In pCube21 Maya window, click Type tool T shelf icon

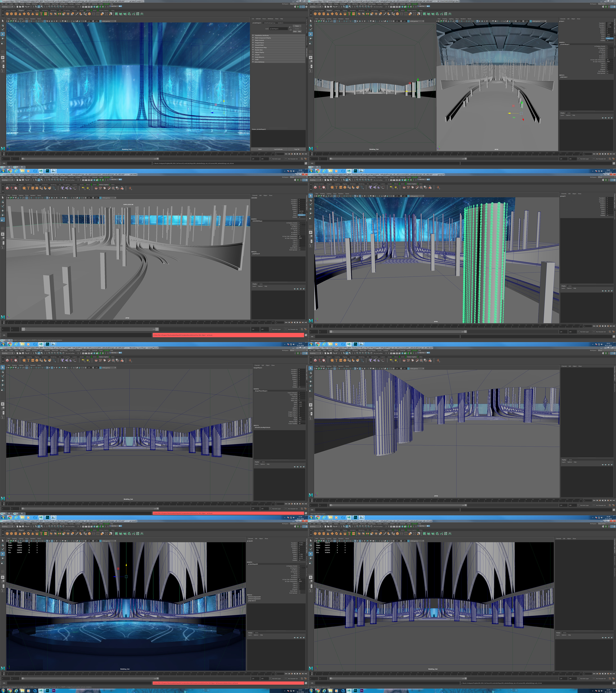(41, 14)
